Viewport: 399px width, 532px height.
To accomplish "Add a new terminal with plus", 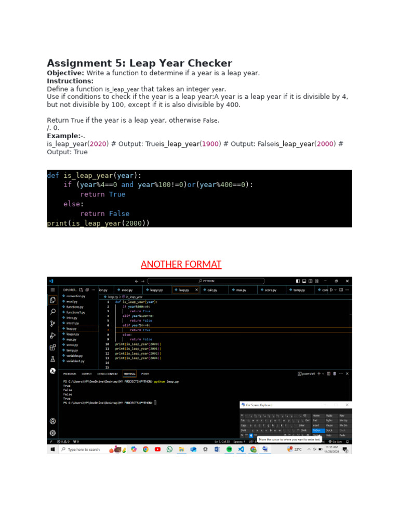I will pyautogui.click(x=318, y=374).
